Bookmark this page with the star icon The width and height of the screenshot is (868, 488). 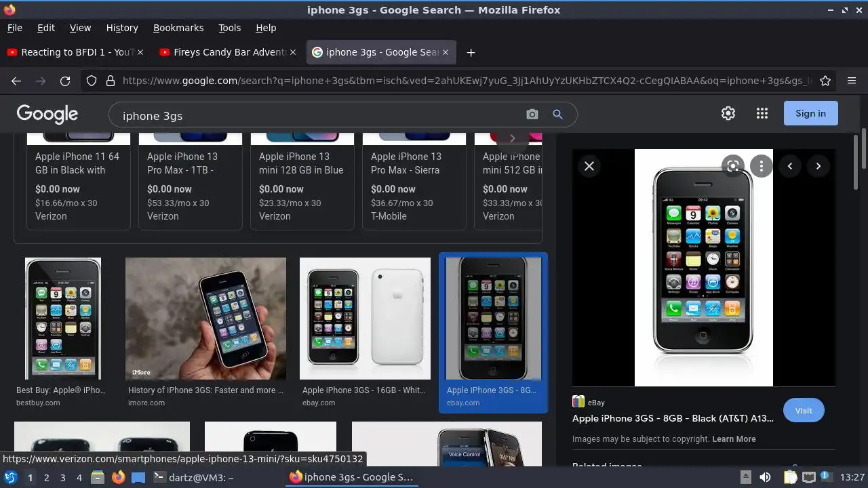pyautogui.click(x=825, y=81)
